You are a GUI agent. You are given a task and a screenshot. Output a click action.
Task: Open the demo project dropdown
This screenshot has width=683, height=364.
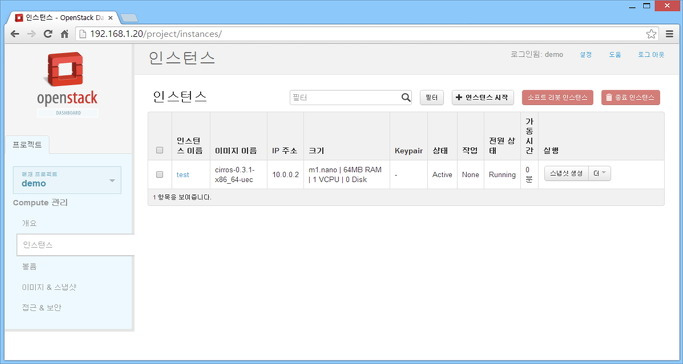pyautogui.click(x=67, y=180)
